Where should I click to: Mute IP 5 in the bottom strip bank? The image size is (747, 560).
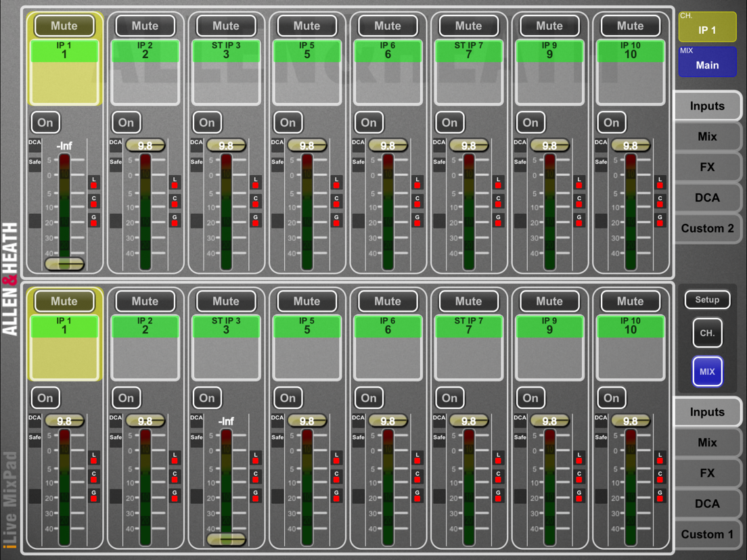(307, 301)
